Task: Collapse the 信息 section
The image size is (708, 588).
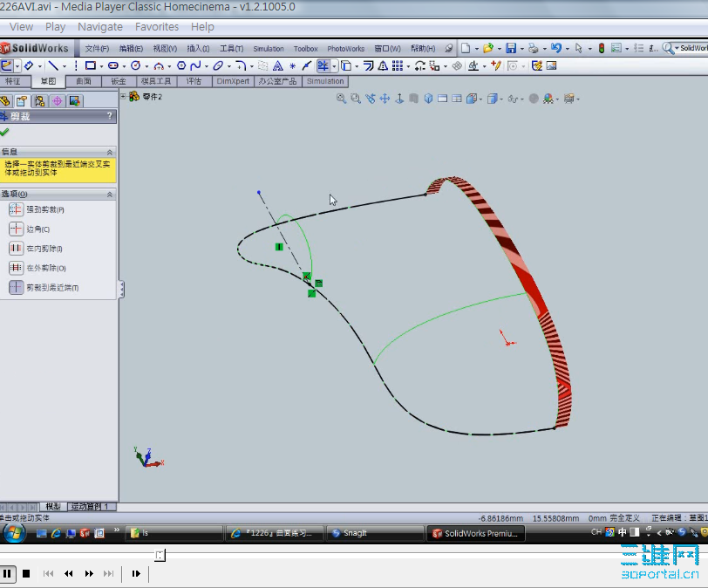Action: tap(109, 152)
